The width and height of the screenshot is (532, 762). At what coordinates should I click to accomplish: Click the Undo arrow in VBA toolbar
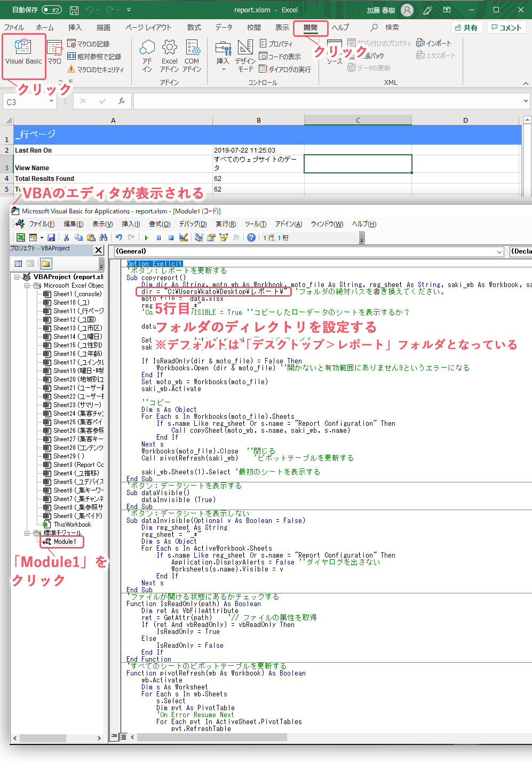coord(118,237)
